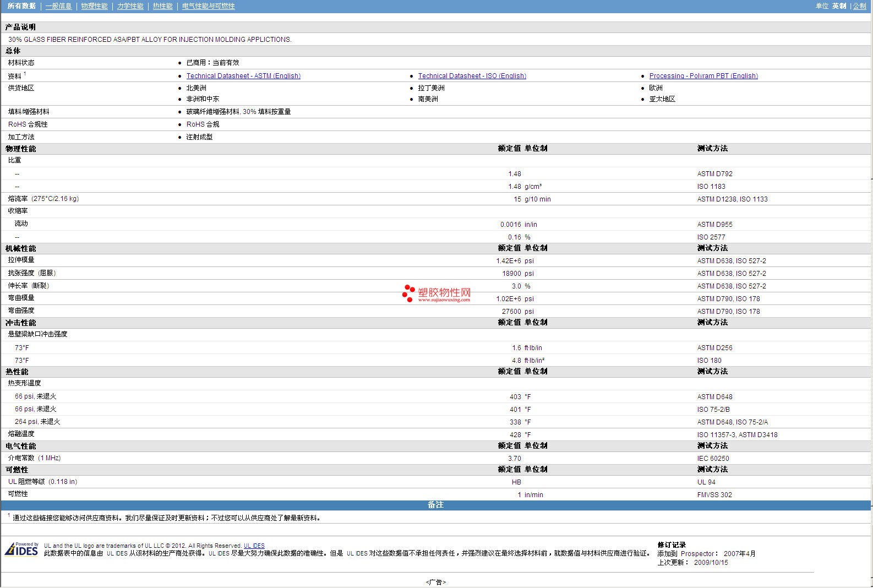Viewport: 873px width, 588px height.
Task: Switch to the 物理性能 tab
Action: tap(94, 6)
